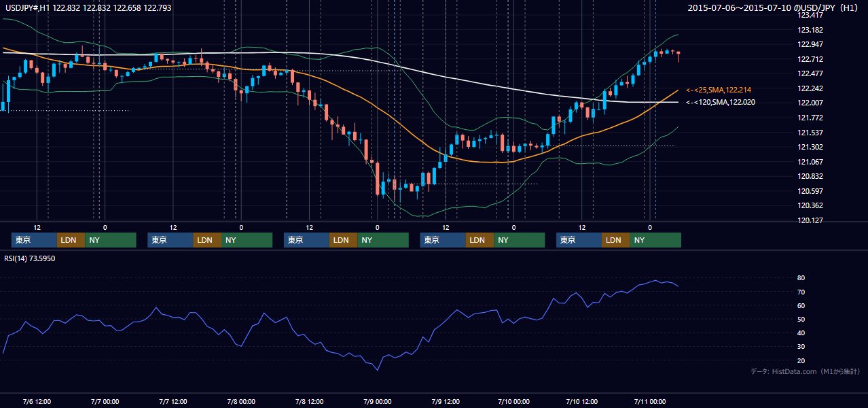868x408 pixels.
Task: Select the 7/10 12:00 date label
Action: click(x=581, y=401)
